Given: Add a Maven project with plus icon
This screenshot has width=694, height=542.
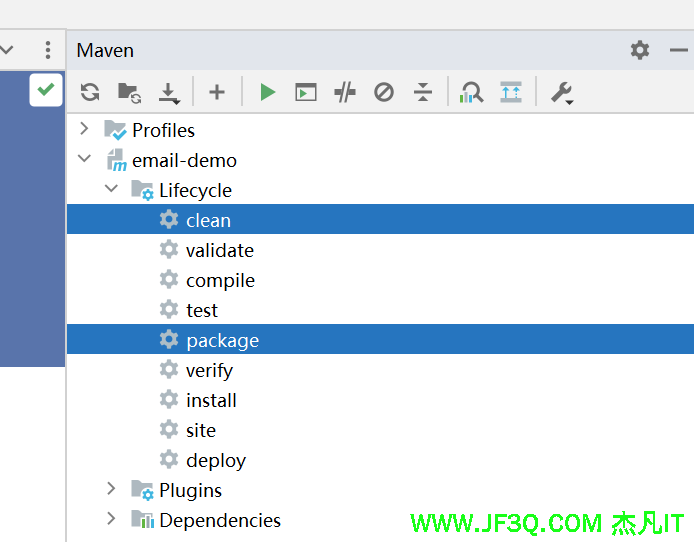Looking at the screenshot, I should 217,93.
